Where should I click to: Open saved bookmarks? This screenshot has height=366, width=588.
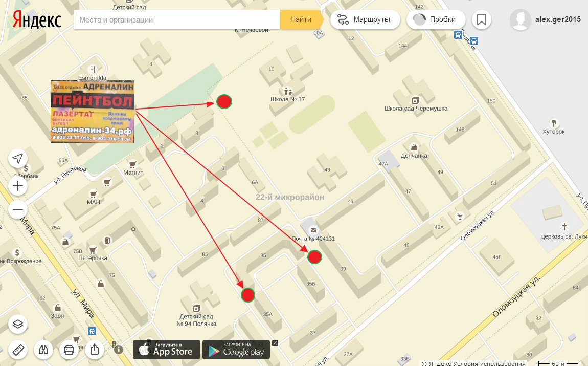[x=481, y=20]
